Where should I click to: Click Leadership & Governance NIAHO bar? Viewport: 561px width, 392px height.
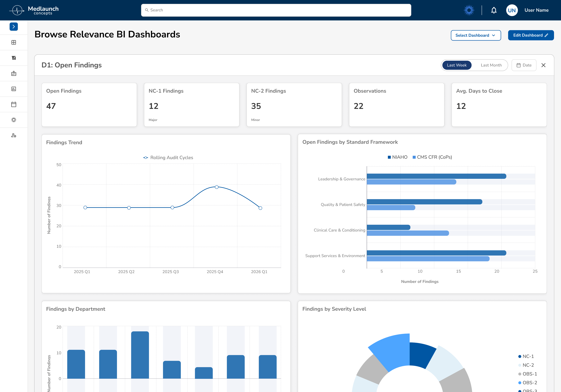coord(436,176)
